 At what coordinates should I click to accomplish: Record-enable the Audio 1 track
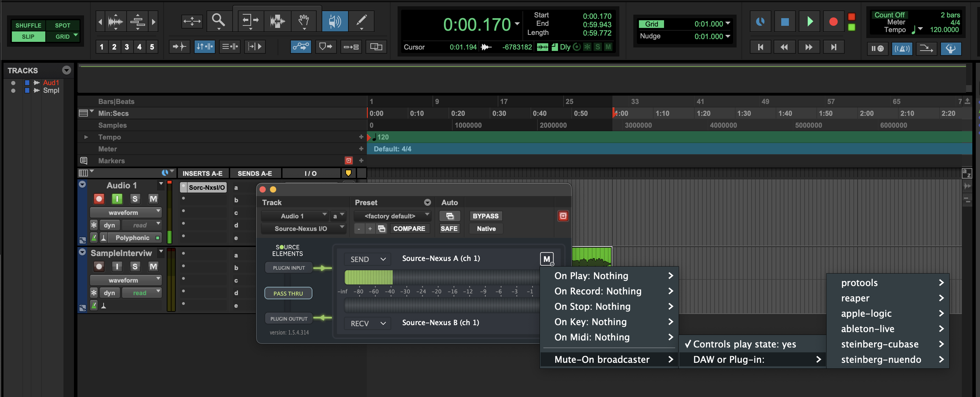[x=99, y=199]
